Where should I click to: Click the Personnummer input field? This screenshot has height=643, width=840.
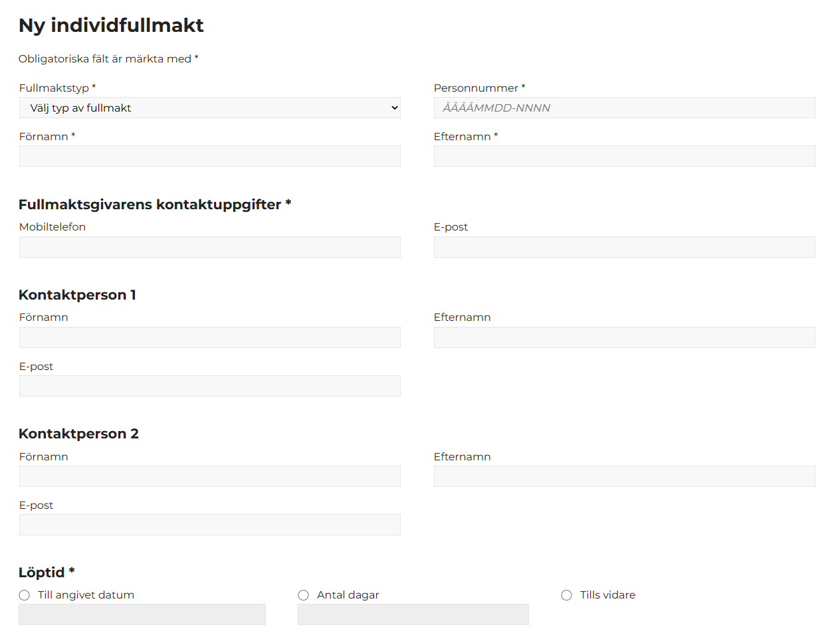tap(624, 108)
